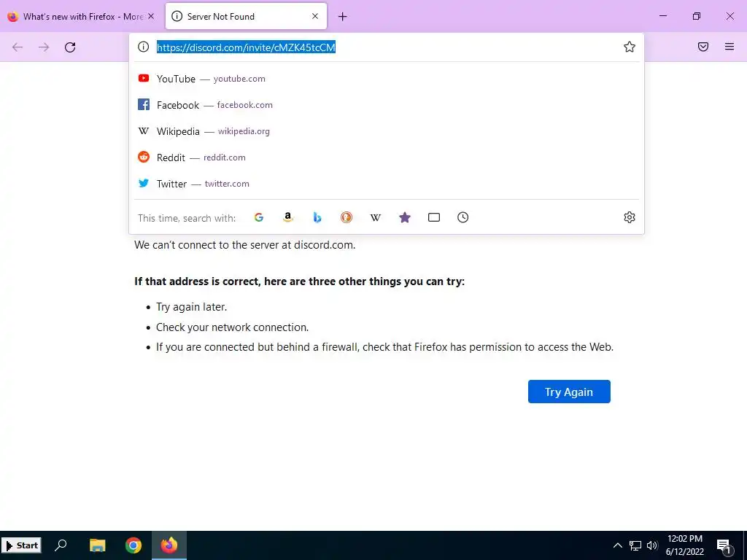Image resolution: width=747 pixels, height=560 pixels.
Task: Open the Firefox application menu
Action: point(729,47)
